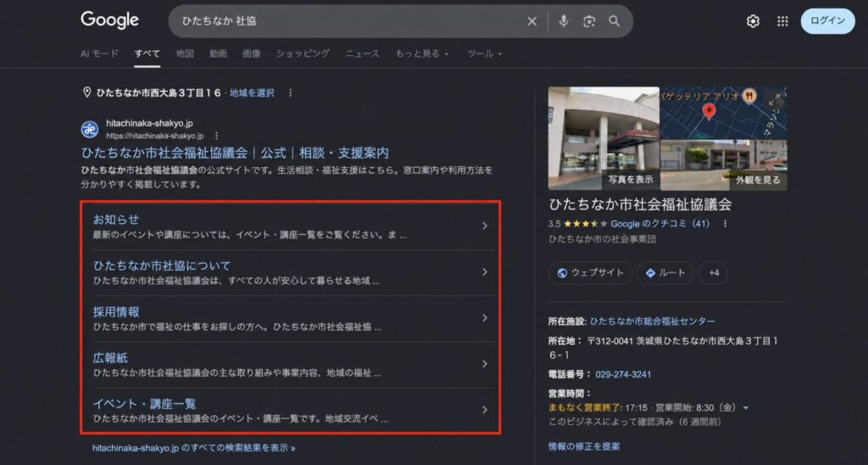Switch to AI モード tab
868x465 pixels.
[100, 53]
